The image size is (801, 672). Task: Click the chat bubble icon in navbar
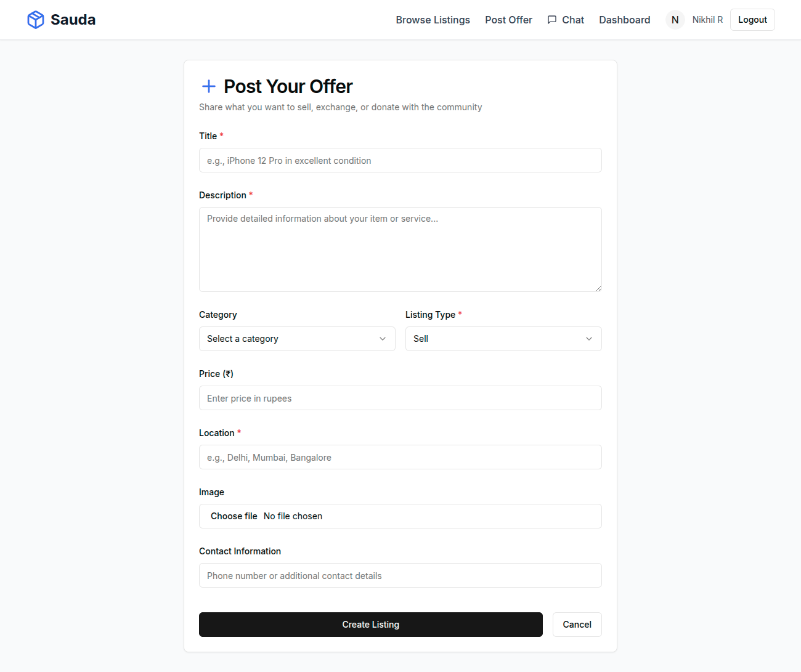[x=552, y=20]
